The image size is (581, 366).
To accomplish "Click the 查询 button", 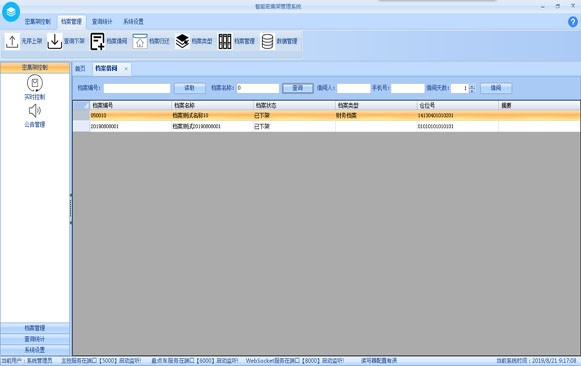I will point(298,88).
